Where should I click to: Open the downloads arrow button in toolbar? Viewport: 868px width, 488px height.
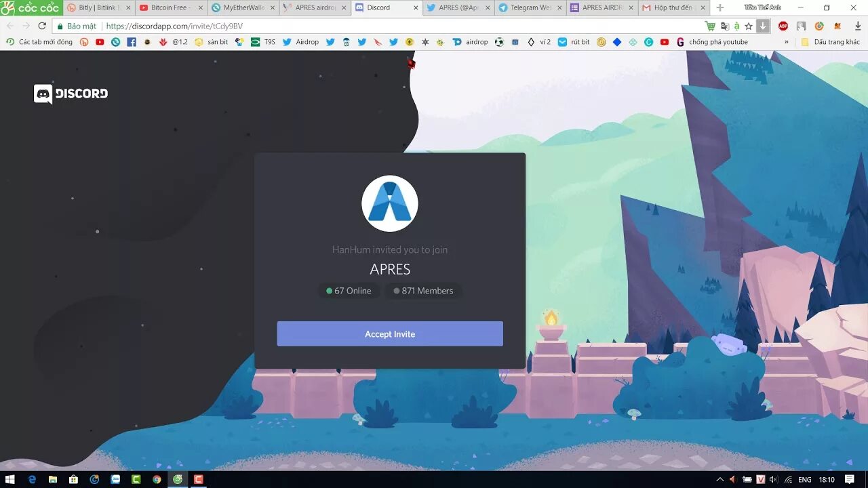coord(763,26)
